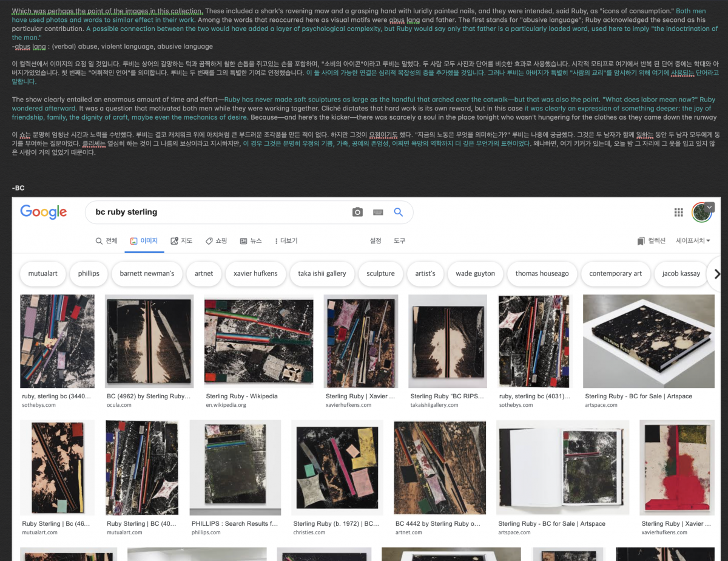Open the 뉴스 tab

pyautogui.click(x=251, y=241)
